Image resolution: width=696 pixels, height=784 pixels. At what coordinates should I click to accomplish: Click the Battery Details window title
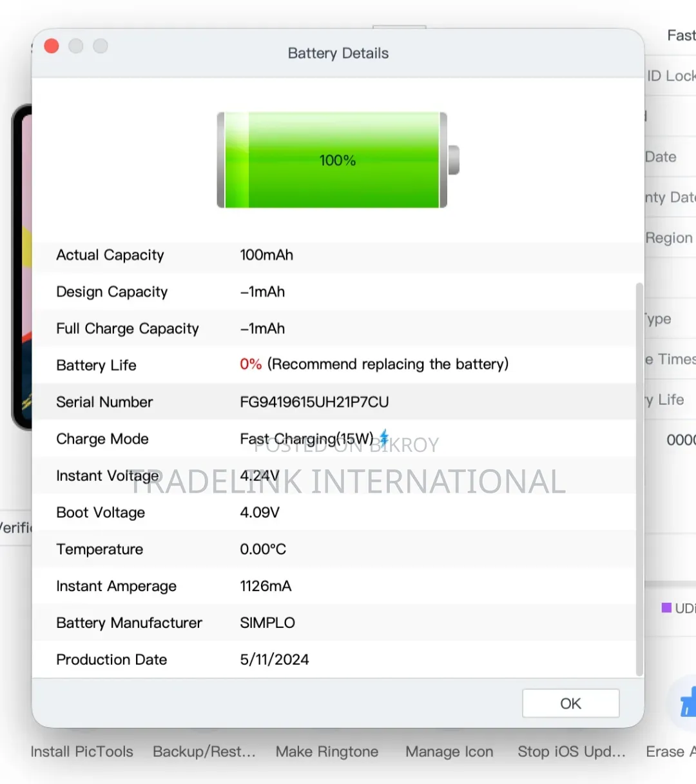[338, 54]
